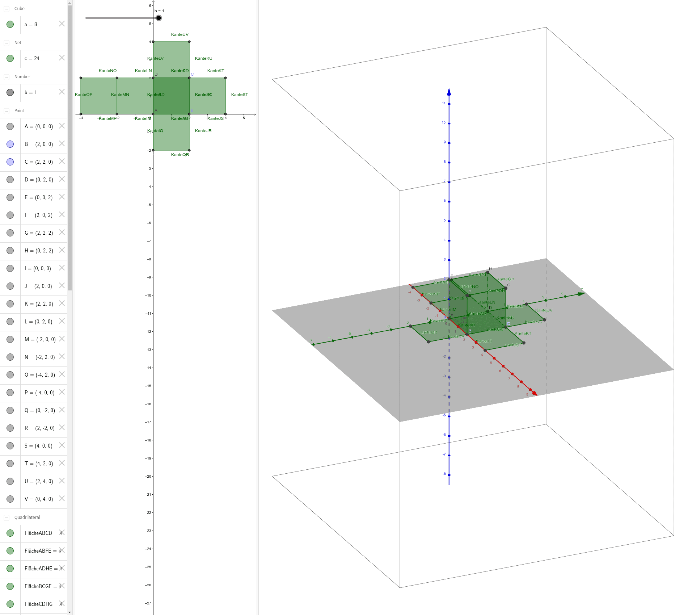This screenshot has height=616, width=688.
Task: Delete point I = (0, 0, 0)
Action: [x=62, y=268]
